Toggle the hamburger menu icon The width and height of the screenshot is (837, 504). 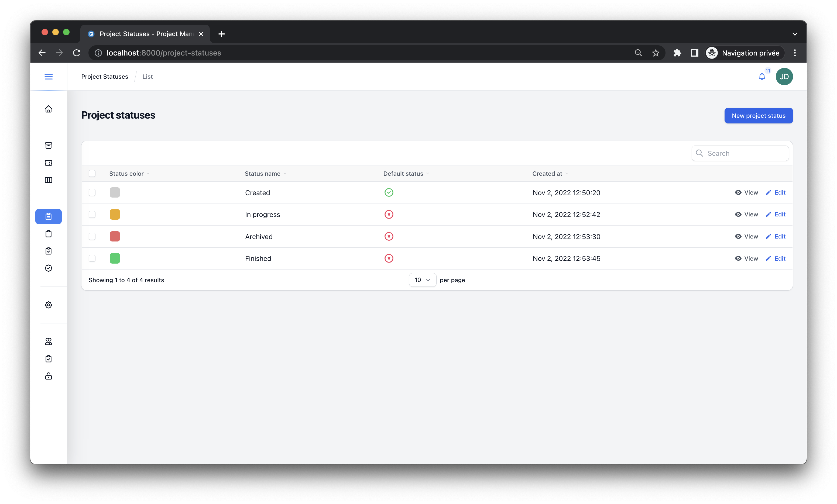pos(49,77)
